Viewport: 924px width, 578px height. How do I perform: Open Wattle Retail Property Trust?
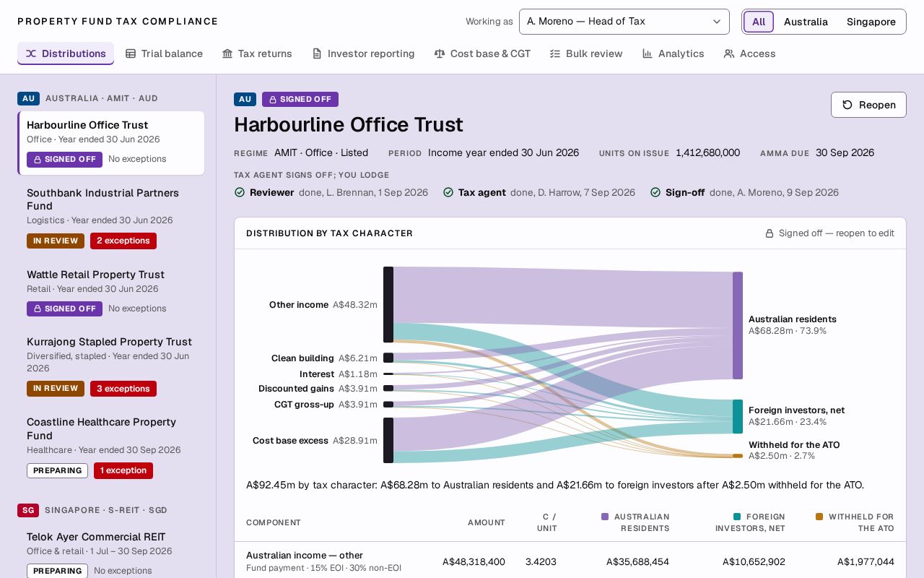(x=111, y=292)
